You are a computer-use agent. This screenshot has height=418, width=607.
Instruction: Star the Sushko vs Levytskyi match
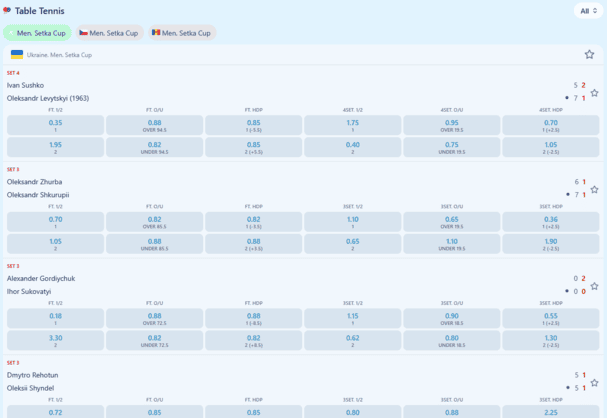[594, 93]
